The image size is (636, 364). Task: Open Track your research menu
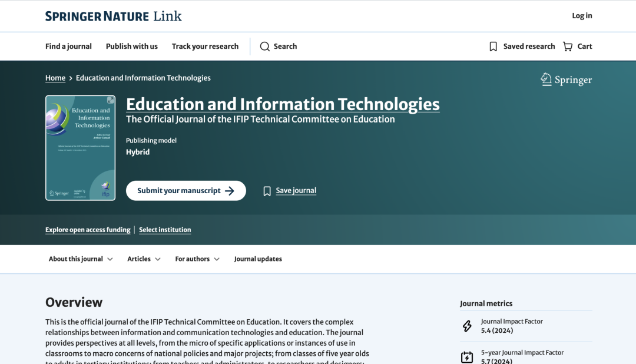(206, 47)
